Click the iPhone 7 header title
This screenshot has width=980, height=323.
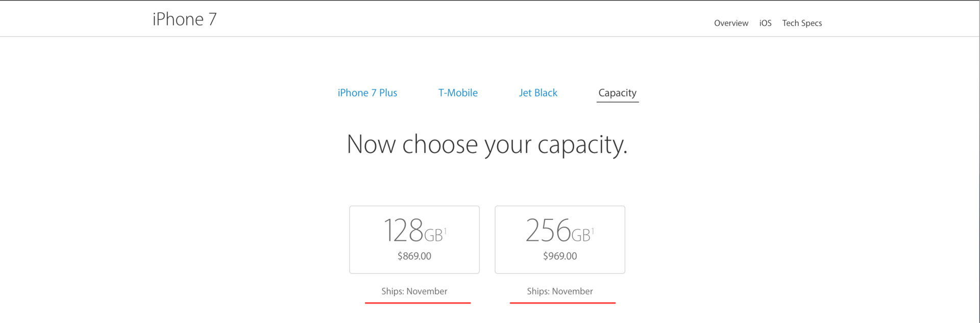coord(184,19)
